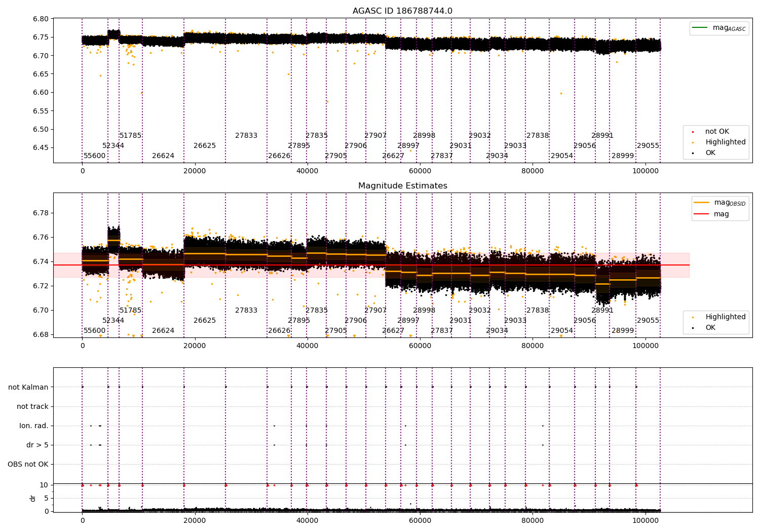Click obsid label 55600 in the AGASC plot
Viewport: 760px width, 532px height.
95,156
